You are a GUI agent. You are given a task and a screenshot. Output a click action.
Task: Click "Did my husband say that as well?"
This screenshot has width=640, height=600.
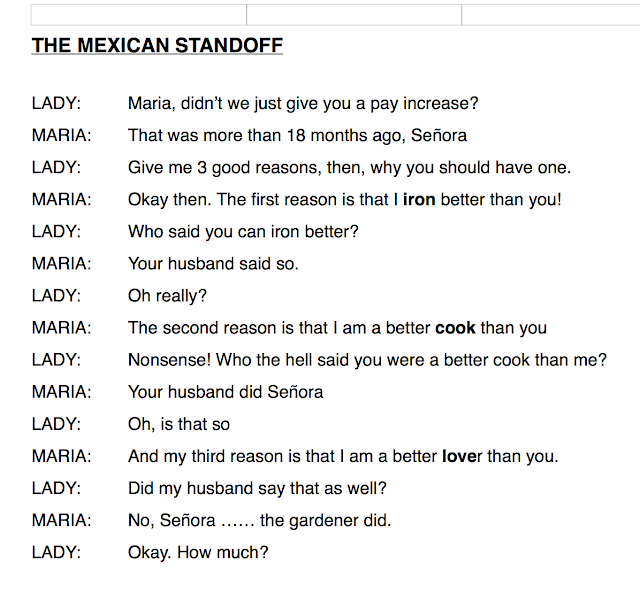[x=257, y=488]
